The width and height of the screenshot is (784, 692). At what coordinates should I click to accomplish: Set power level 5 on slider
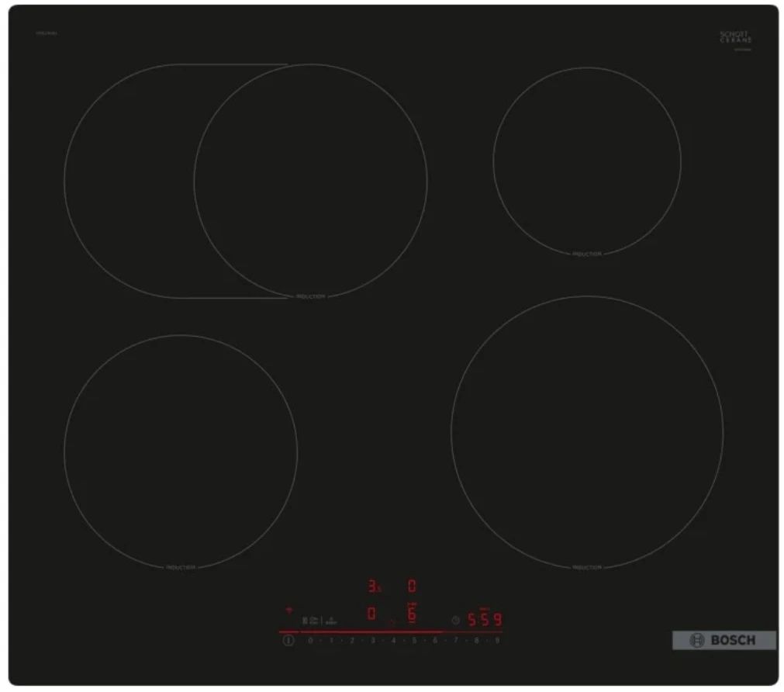(x=414, y=641)
